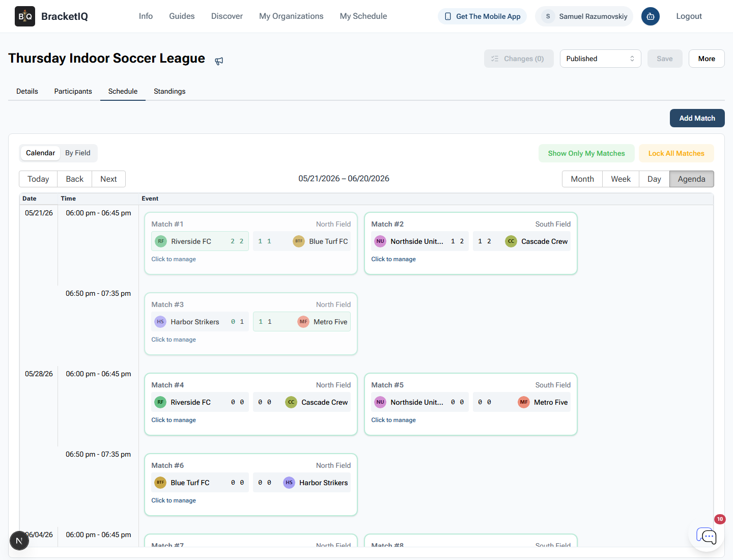Open the Guides navigation item
This screenshot has width=733, height=560.
(182, 16)
